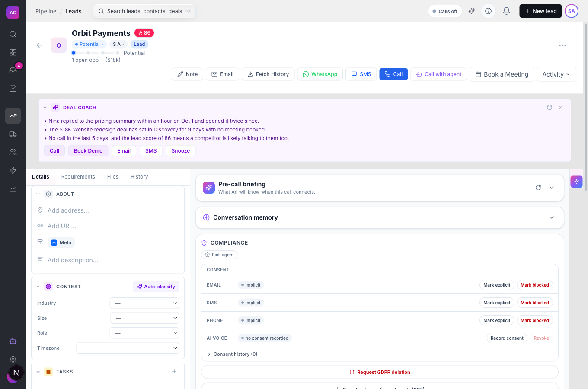Open AI agent robot icon in sidebar
The height and width of the screenshot is (389, 588).
13,341
